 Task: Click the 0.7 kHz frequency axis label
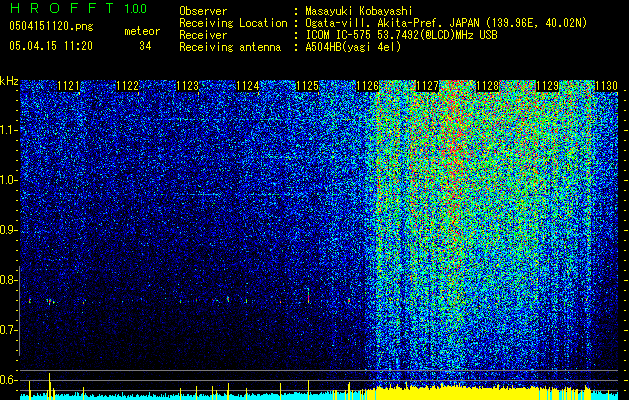pyautogui.click(x=7, y=330)
